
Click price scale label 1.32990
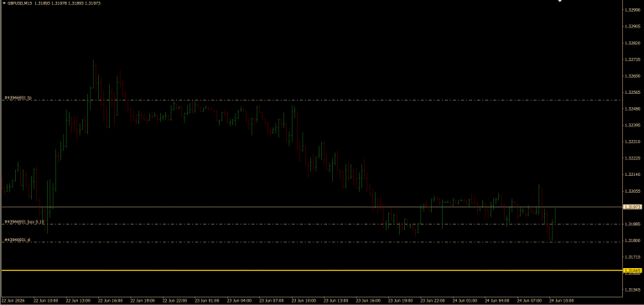632,10
